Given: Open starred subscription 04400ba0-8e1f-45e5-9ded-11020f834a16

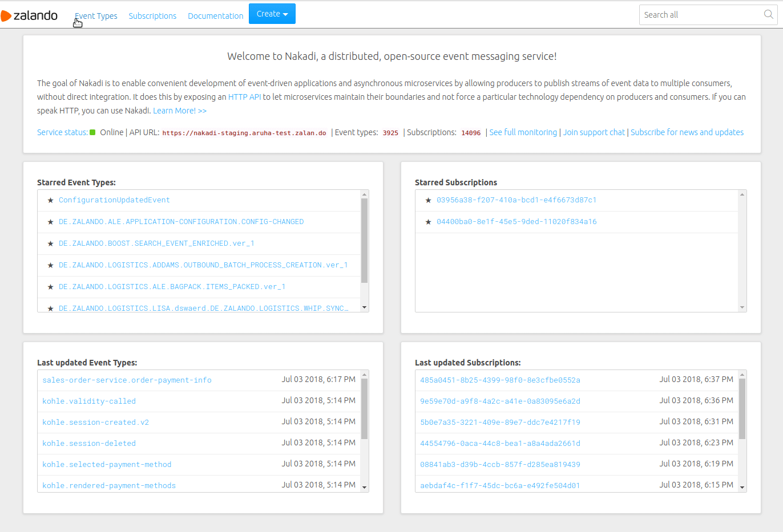Looking at the screenshot, I should tap(516, 222).
